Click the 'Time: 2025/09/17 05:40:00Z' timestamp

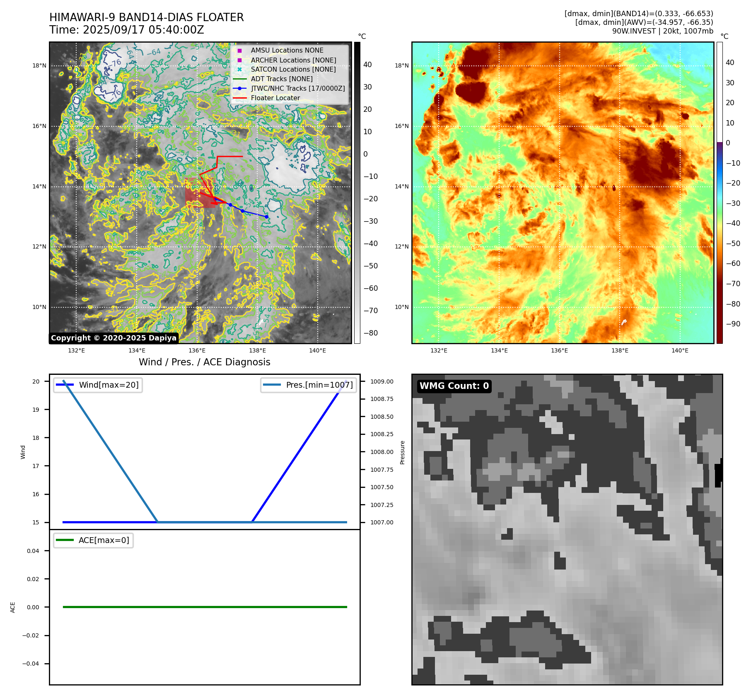click(127, 30)
